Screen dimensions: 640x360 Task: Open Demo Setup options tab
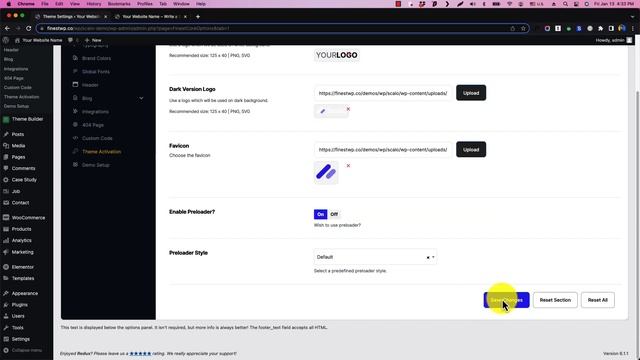(96, 165)
